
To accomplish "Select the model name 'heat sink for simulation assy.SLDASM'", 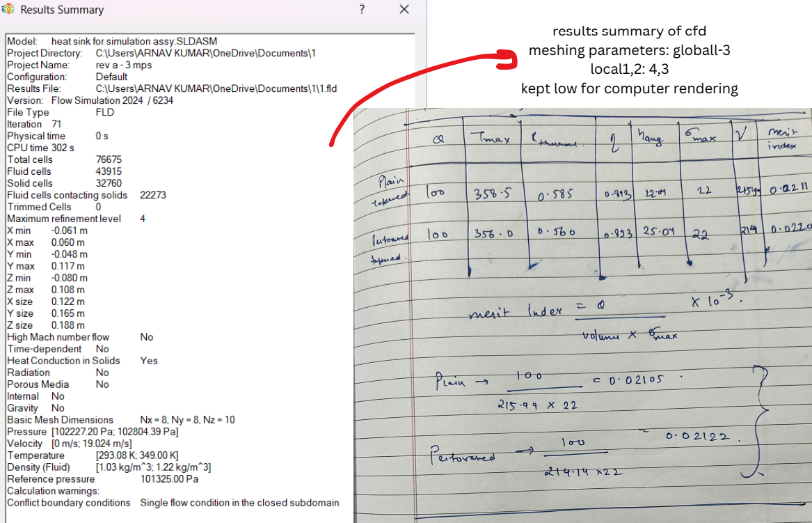I will [x=134, y=42].
